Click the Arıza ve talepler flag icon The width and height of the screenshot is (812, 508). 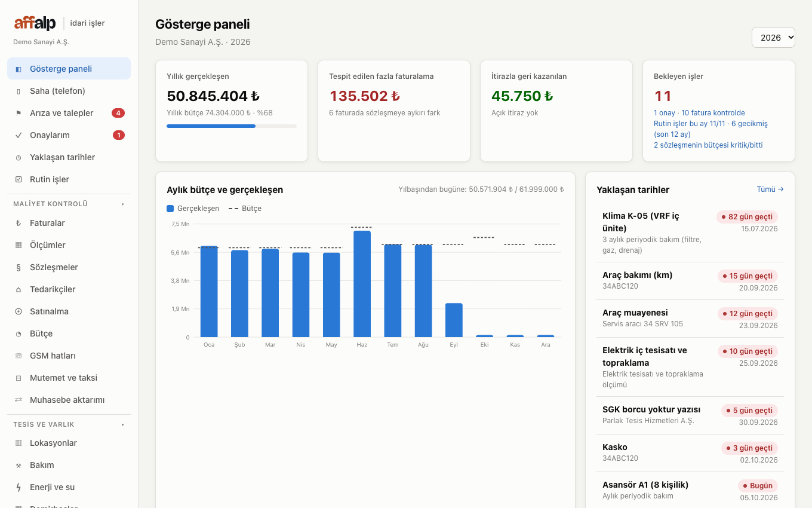coord(18,113)
